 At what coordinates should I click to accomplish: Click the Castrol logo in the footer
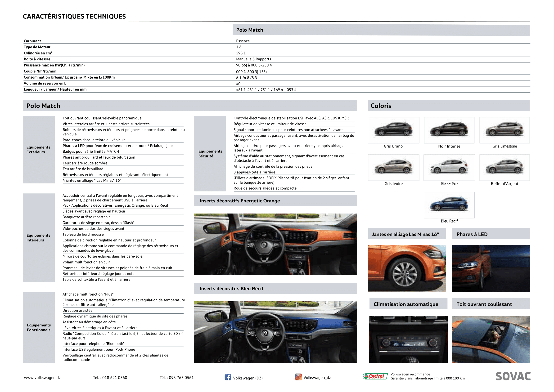click(375, 376)
